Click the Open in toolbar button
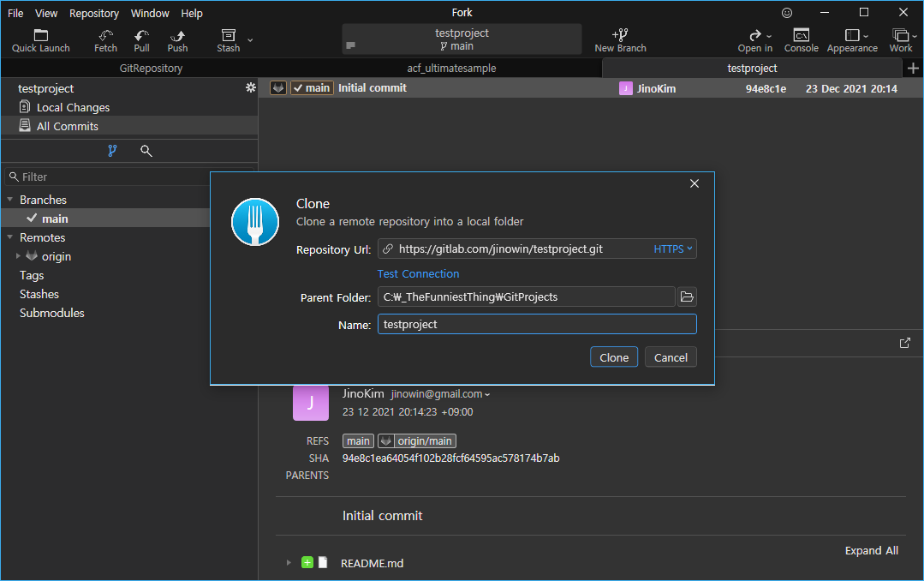 coord(755,40)
